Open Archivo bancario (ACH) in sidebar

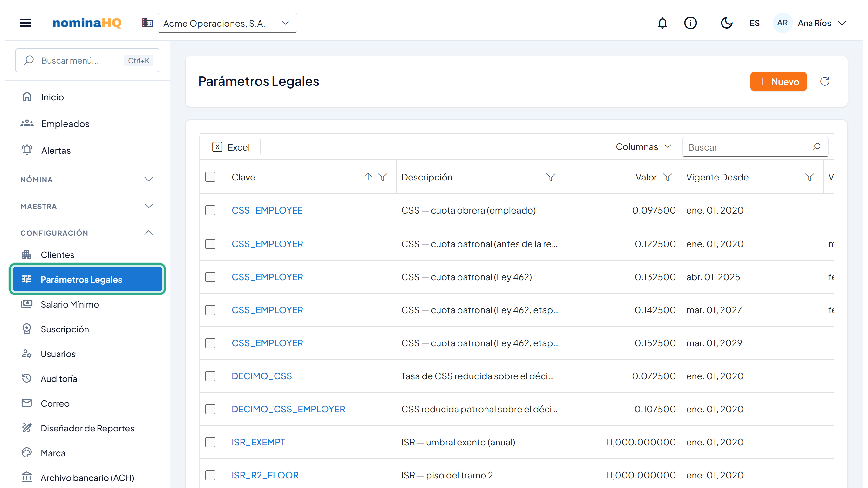(87, 478)
